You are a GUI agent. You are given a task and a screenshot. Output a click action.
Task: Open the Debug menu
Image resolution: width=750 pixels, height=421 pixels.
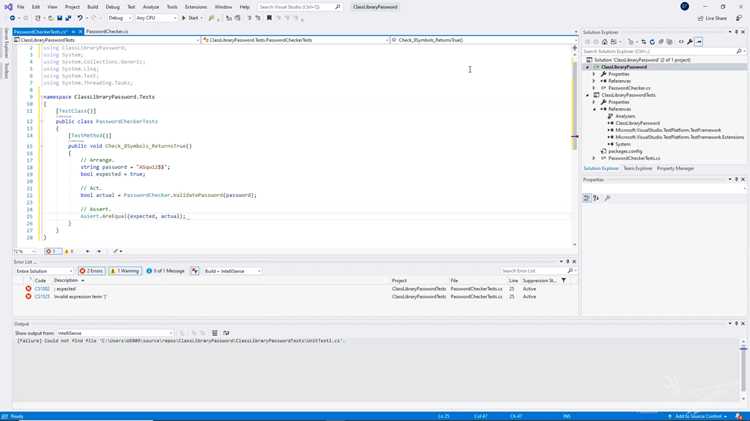(x=112, y=7)
